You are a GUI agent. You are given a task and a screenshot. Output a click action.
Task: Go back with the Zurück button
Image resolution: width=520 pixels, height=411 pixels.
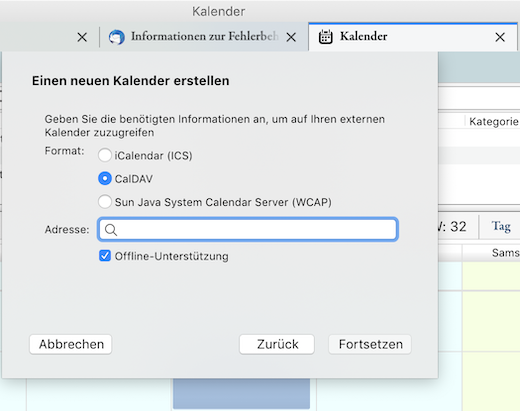[x=277, y=344]
